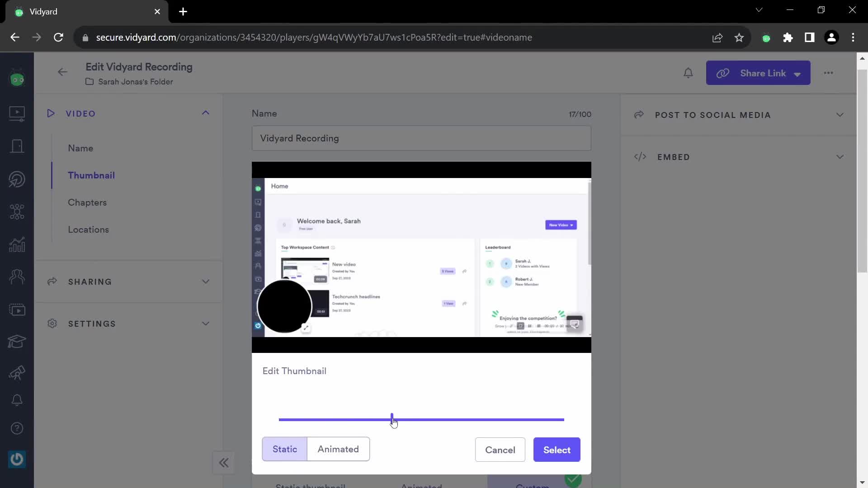The width and height of the screenshot is (868, 488).
Task: Click the embed code icon
Action: pyautogui.click(x=640, y=157)
